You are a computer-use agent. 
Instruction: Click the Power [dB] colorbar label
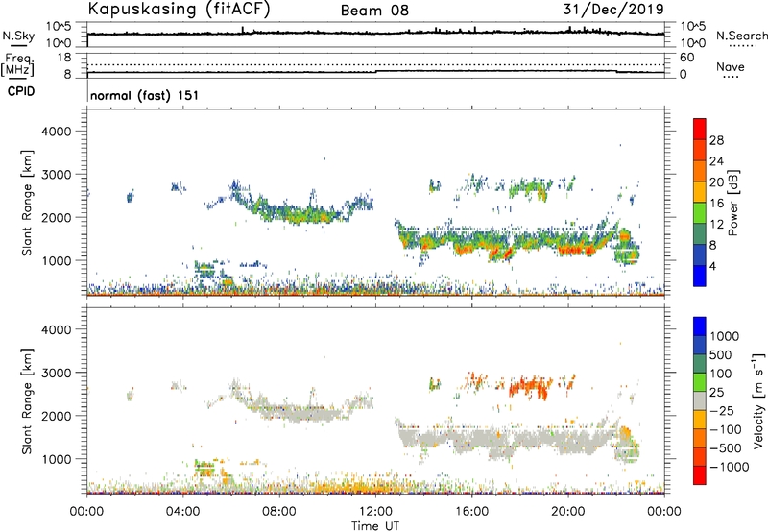(x=732, y=203)
